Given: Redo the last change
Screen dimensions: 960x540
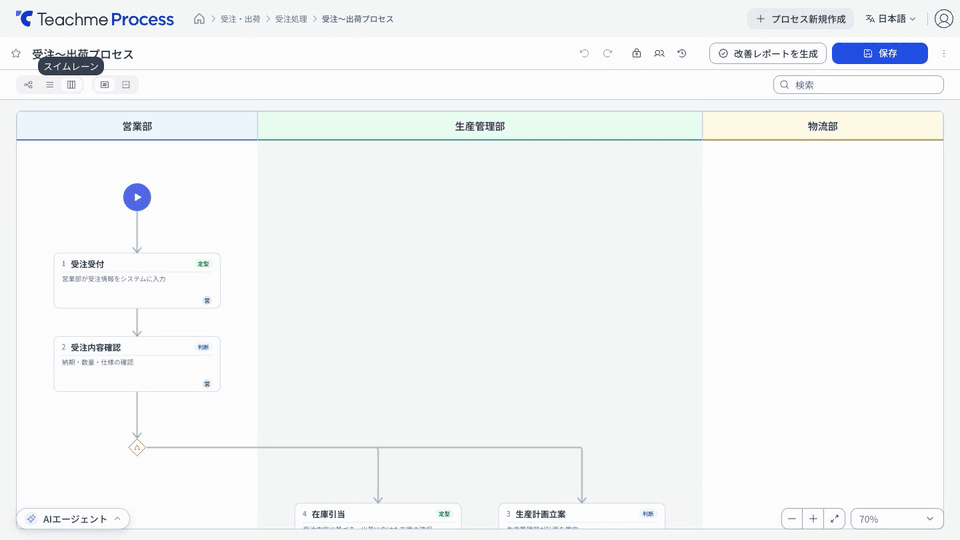Looking at the screenshot, I should 607,53.
